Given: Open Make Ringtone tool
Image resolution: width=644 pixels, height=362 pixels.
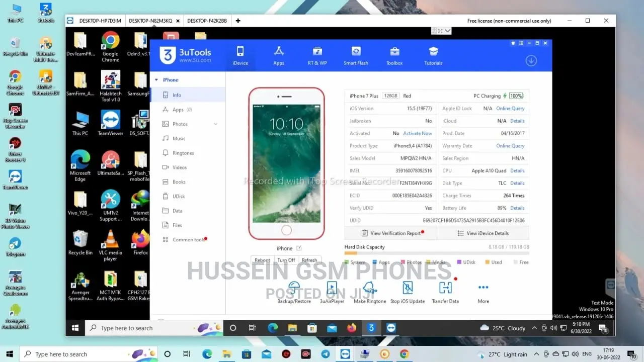Looking at the screenshot, I should [x=370, y=292].
